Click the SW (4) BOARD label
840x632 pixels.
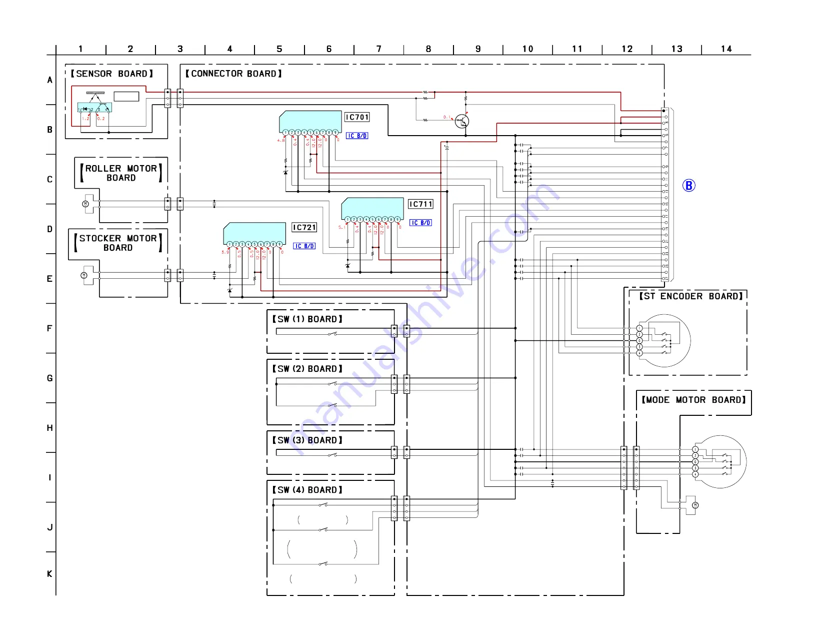click(307, 490)
